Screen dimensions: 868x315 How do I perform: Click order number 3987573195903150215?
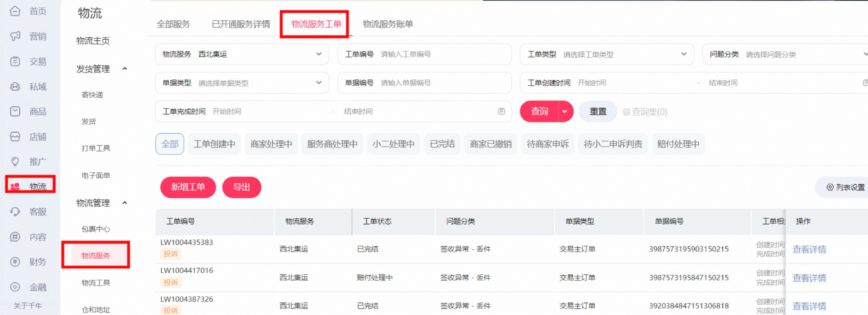click(x=689, y=249)
